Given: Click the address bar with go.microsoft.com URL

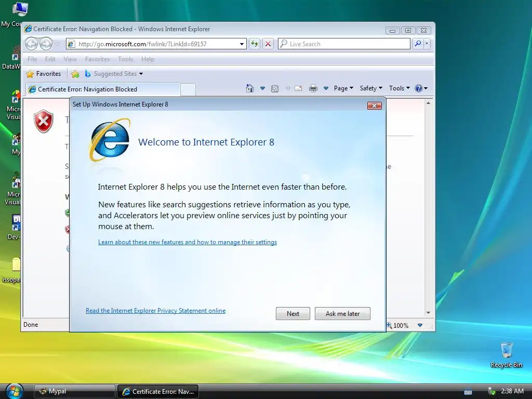Looking at the screenshot, I should tap(156, 44).
